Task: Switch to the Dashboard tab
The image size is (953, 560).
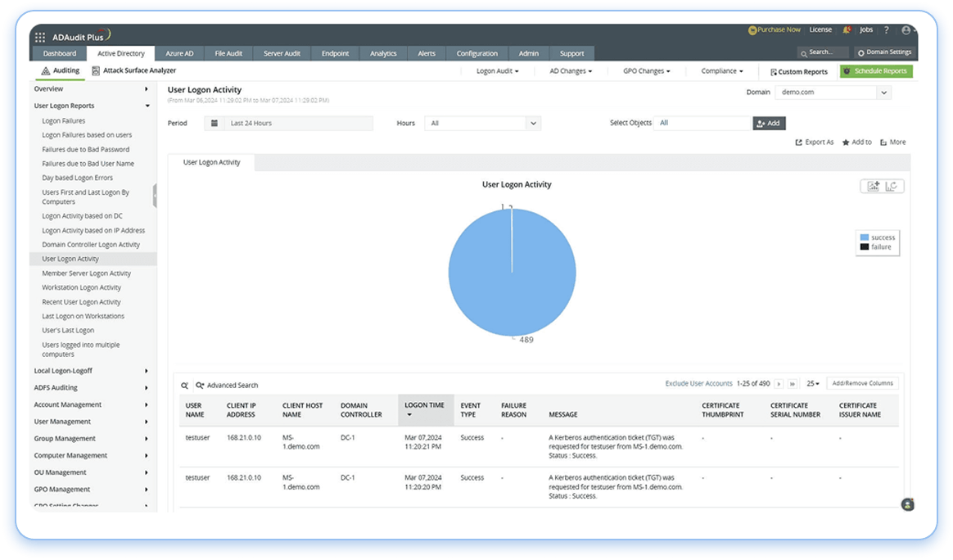Action: (60, 53)
